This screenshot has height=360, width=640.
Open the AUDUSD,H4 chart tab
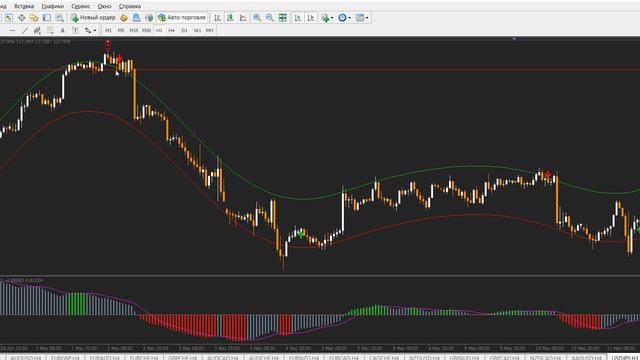pos(25,358)
